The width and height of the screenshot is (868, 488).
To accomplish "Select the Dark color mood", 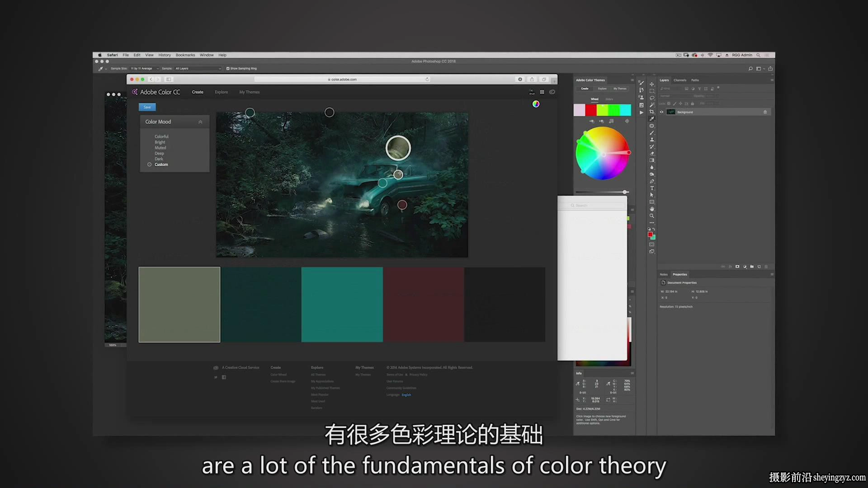I will 159,159.
